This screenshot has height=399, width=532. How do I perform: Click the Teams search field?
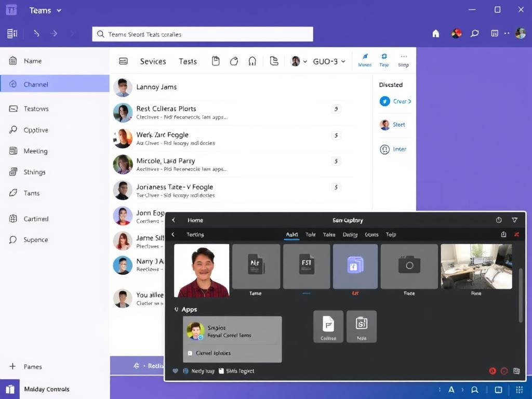203,34
